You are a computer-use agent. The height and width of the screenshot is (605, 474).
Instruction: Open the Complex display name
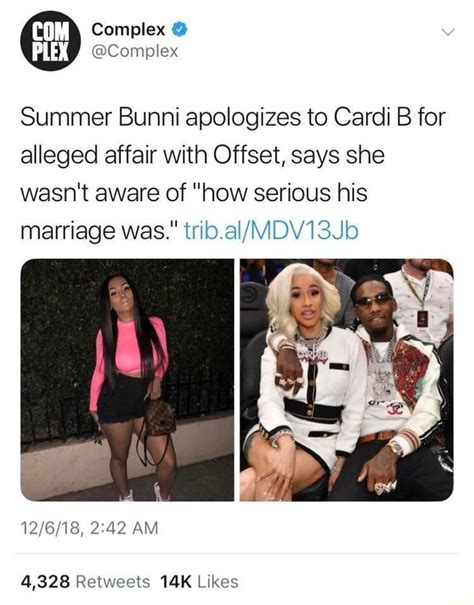coord(129,29)
